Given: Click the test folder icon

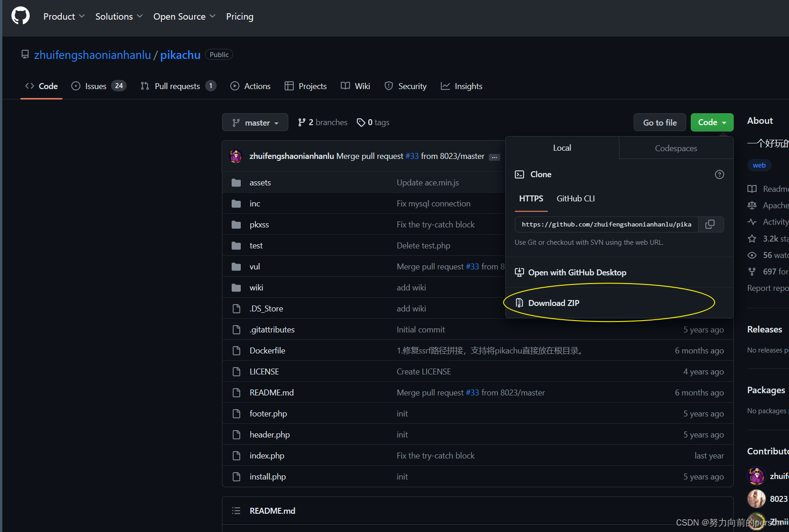Looking at the screenshot, I should click(236, 246).
